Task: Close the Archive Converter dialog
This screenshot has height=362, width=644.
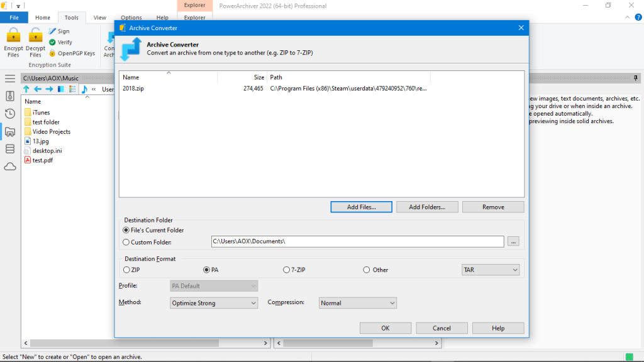Action: coord(521,28)
